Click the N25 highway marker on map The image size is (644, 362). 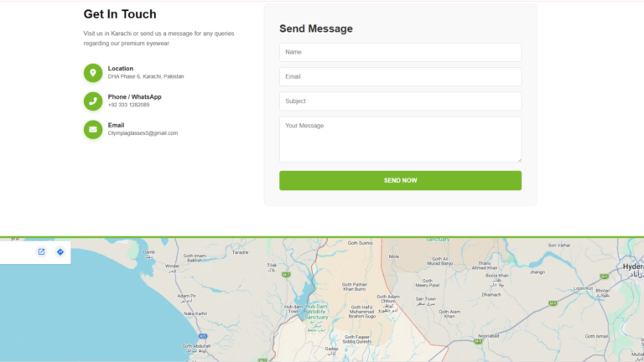click(x=202, y=336)
